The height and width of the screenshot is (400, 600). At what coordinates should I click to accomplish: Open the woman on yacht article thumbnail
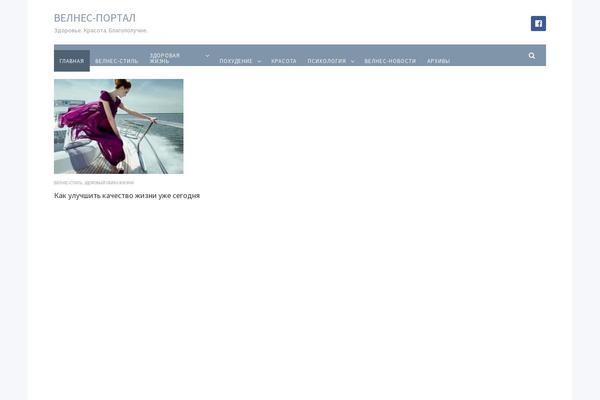click(119, 126)
